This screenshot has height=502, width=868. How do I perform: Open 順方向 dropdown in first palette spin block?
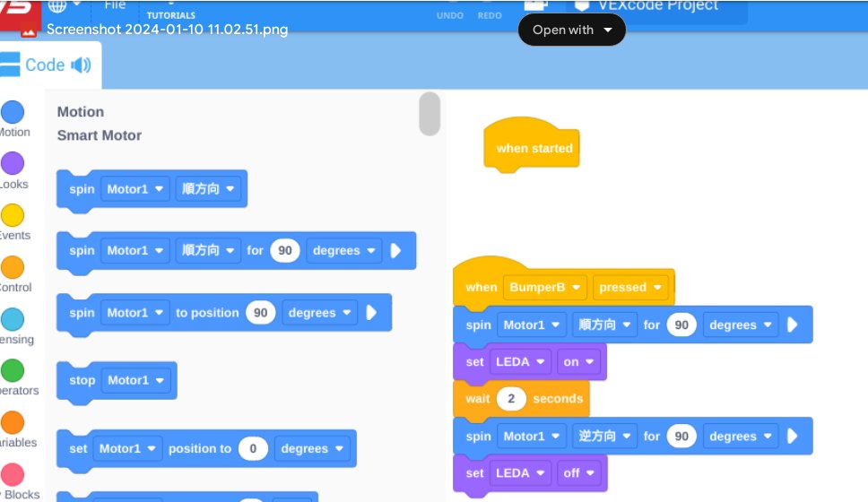click(x=208, y=189)
